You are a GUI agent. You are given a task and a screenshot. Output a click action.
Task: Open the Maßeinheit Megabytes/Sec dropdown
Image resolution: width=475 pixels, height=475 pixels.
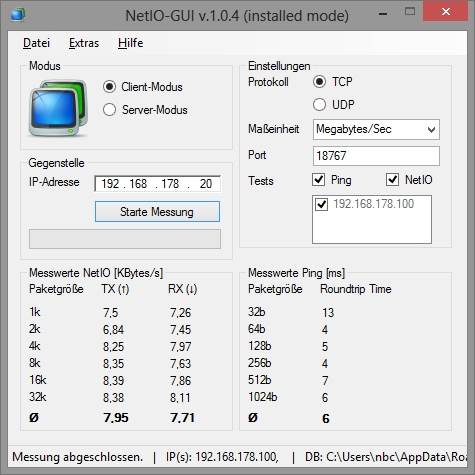coord(376,129)
